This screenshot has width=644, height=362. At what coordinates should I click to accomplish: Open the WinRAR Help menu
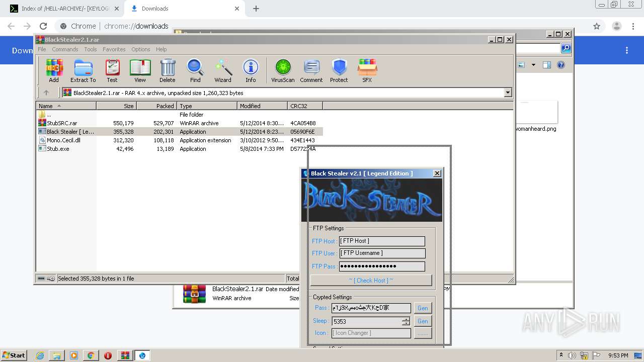(x=161, y=49)
